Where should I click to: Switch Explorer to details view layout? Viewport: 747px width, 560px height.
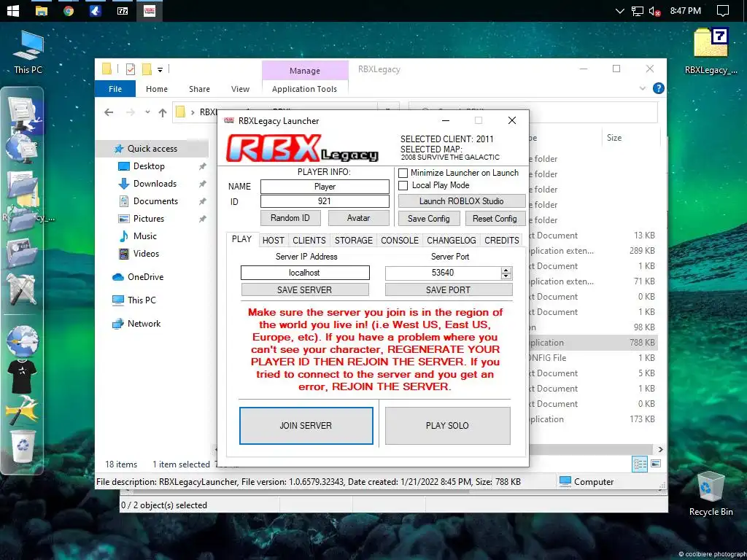[639, 463]
